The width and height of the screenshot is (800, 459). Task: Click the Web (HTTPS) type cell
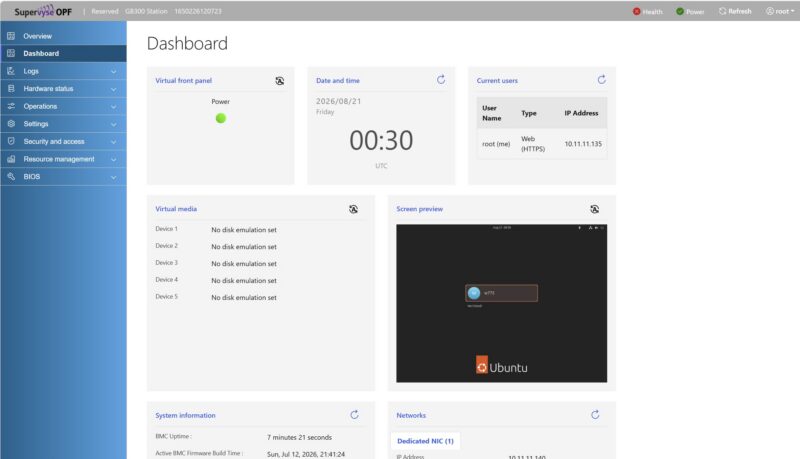533,144
